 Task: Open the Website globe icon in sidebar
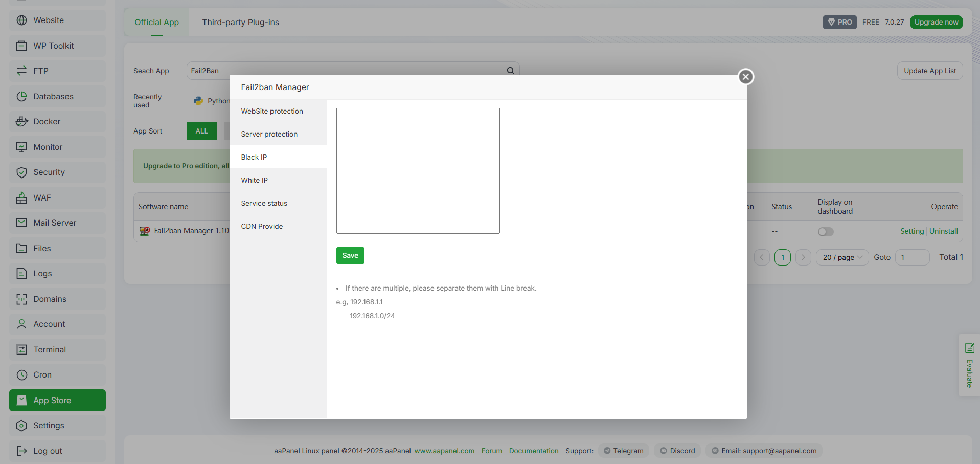point(21,20)
